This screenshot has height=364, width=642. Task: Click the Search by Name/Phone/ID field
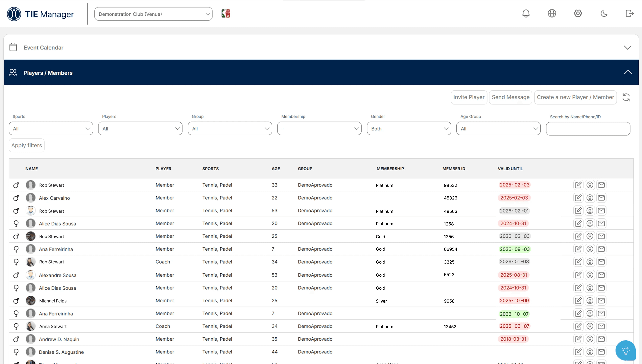coord(588,129)
